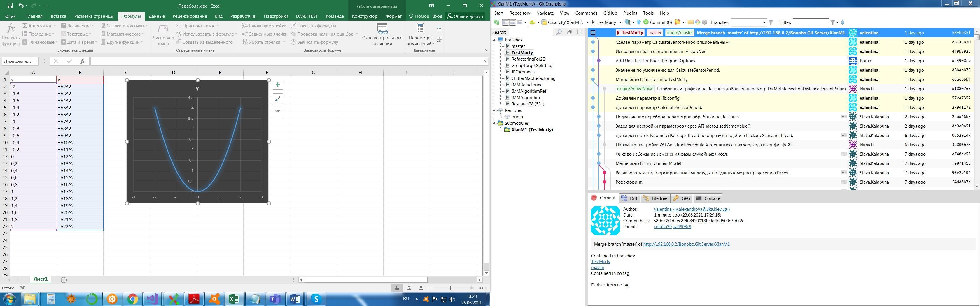This screenshot has height=306, width=980.
Task: Open the Chart Styles brush button
Action: point(278,99)
